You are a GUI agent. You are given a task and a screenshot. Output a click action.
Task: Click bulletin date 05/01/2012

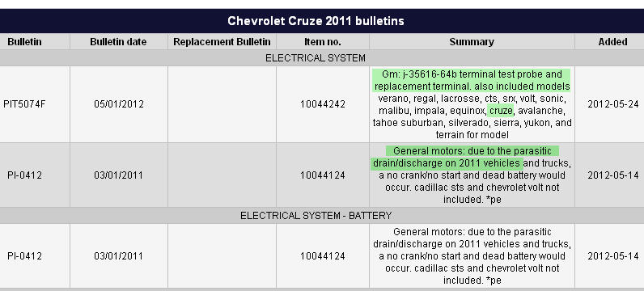point(119,104)
